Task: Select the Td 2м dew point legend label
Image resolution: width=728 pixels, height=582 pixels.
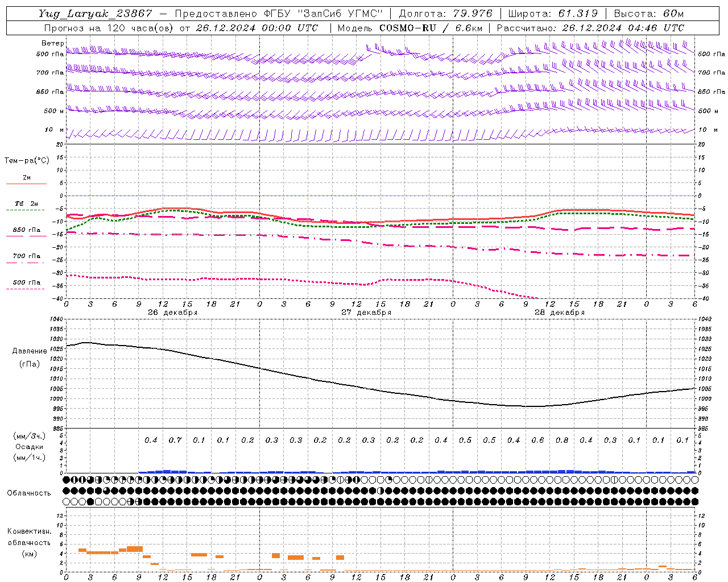Action: point(27,203)
